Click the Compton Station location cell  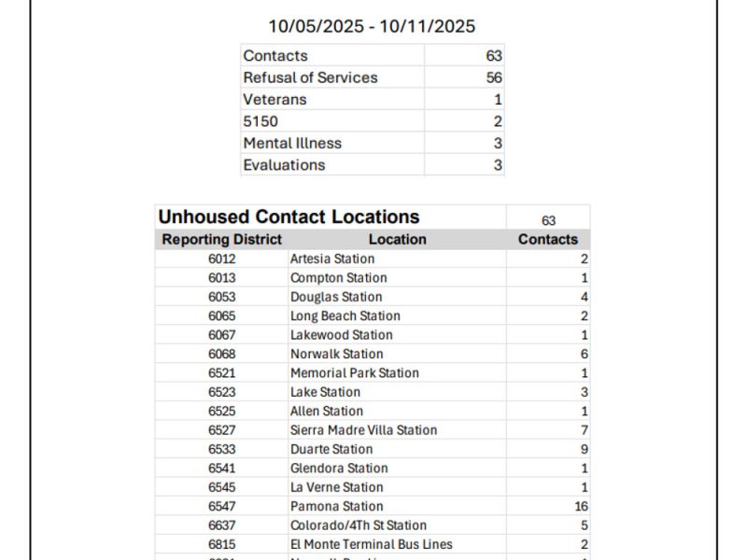click(x=338, y=278)
